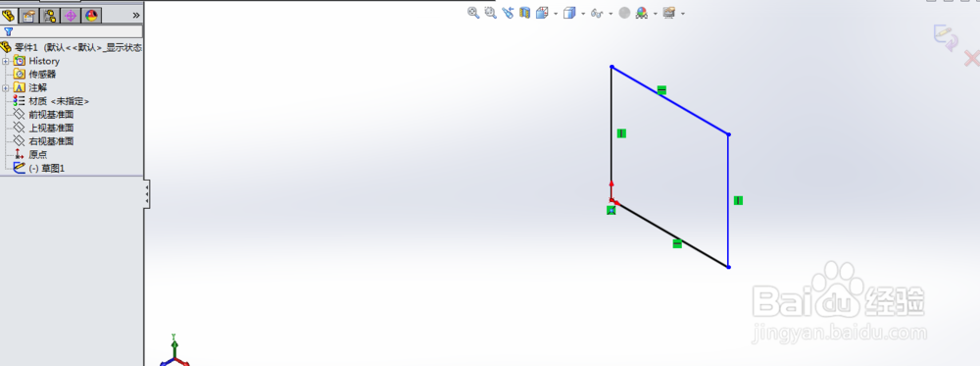This screenshot has width=980, height=366.
Task: Open the FeatureManager design tree tab
Action: pos(9,15)
